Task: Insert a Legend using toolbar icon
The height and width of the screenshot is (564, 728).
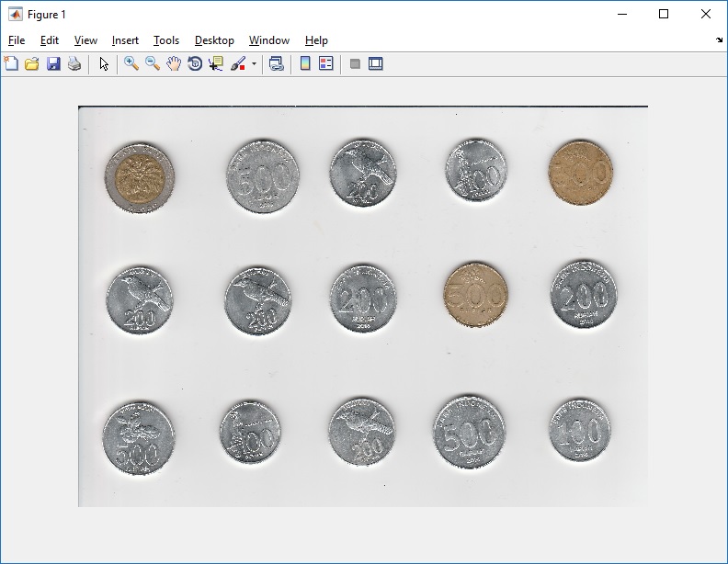Action: (325, 64)
